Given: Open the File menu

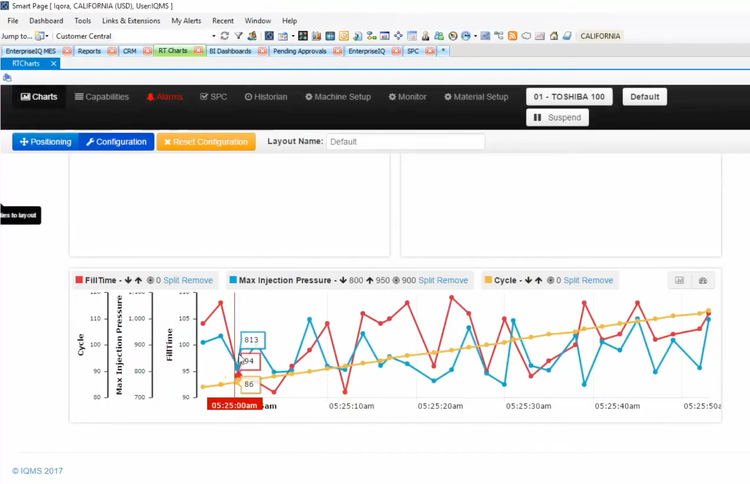Looking at the screenshot, I should click(x=13, y=21).
